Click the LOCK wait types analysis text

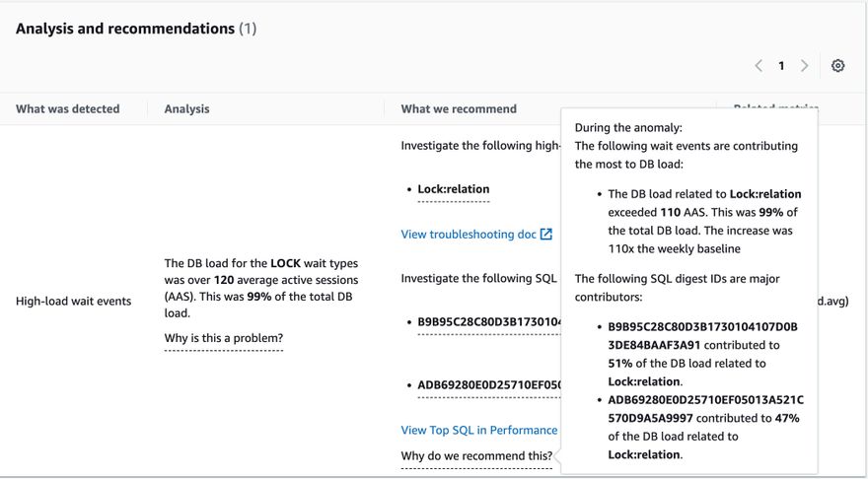(x=261, y=288)
